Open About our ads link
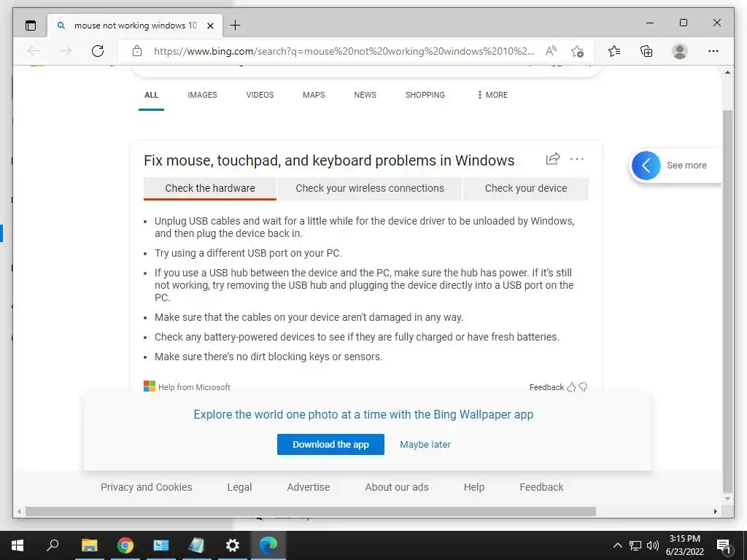 click(397, 487)
